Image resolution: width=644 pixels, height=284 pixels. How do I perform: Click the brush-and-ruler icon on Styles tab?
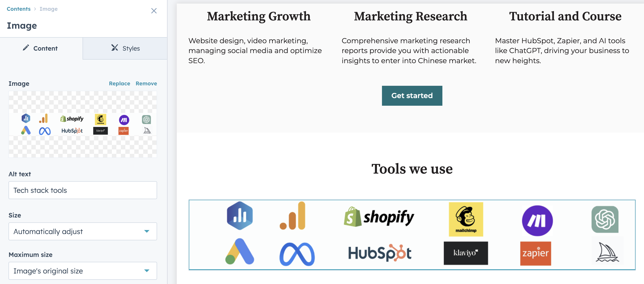115,47
